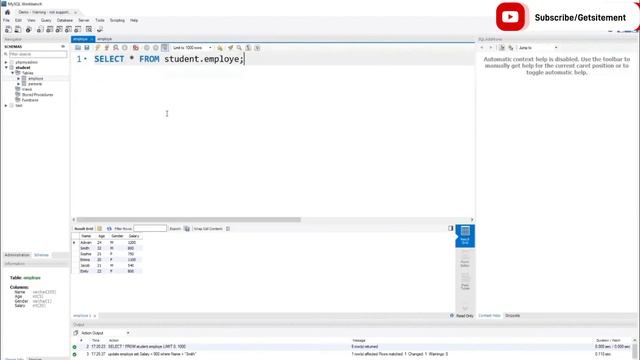The height and width of the screenshot is (360, 640).
Task: Collapse the student schema
Action: pyautogui.click(x=6, y=68)
